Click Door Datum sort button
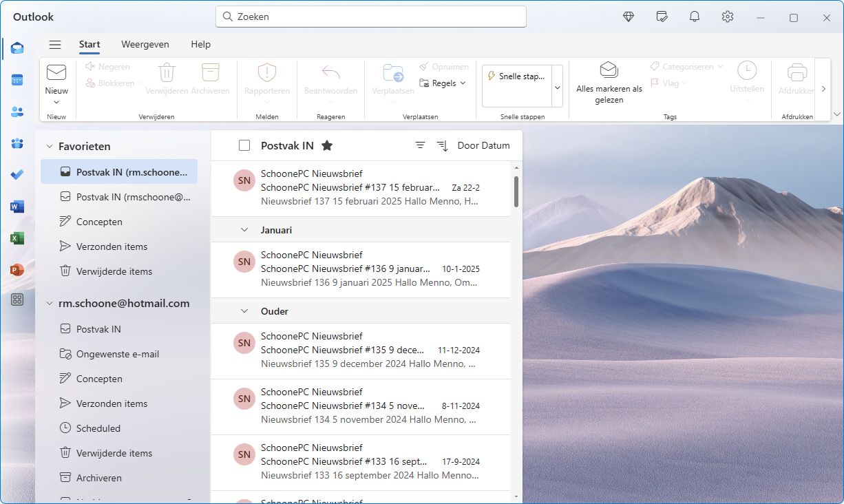The image size is (844, 504). coord(484,145)
